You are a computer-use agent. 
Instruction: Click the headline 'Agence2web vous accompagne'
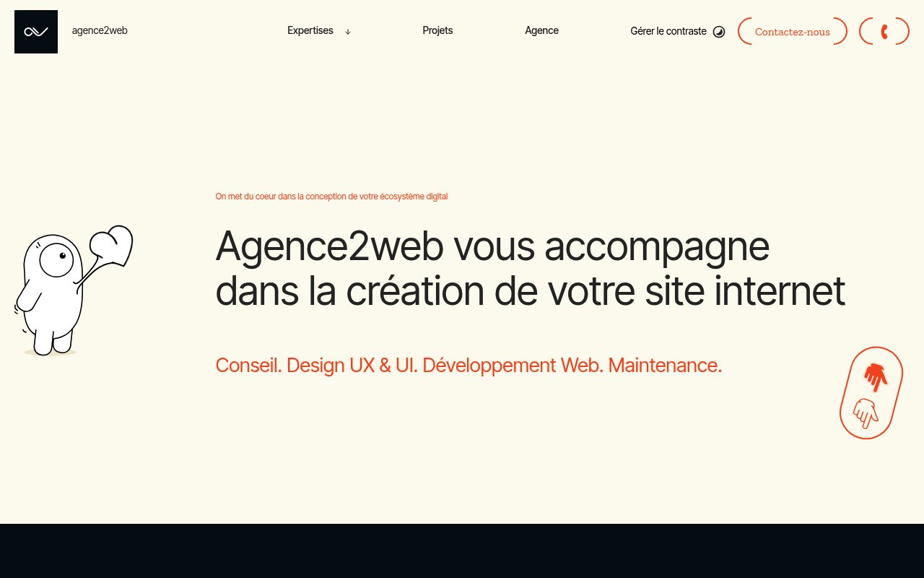coord(492,246)
